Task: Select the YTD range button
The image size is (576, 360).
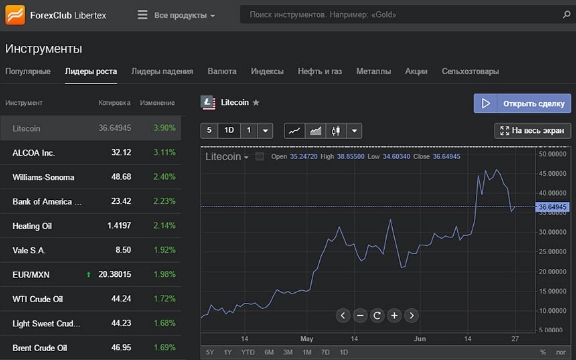Action: (248, 352)
